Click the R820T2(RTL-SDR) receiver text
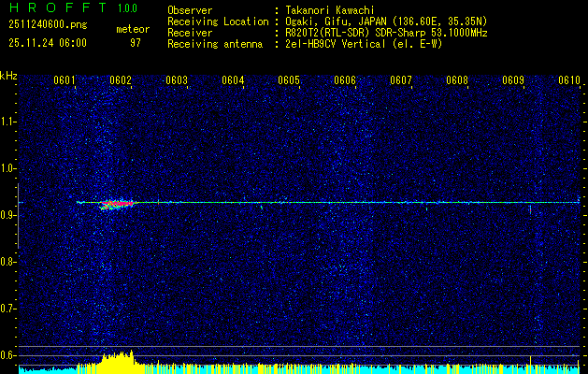The width and height of the screenshot is (588, 374). (387, 33)
